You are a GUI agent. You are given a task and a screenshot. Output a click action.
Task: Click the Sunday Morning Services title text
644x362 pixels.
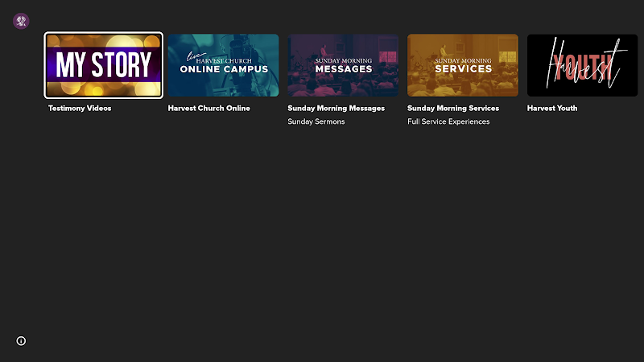453,109
